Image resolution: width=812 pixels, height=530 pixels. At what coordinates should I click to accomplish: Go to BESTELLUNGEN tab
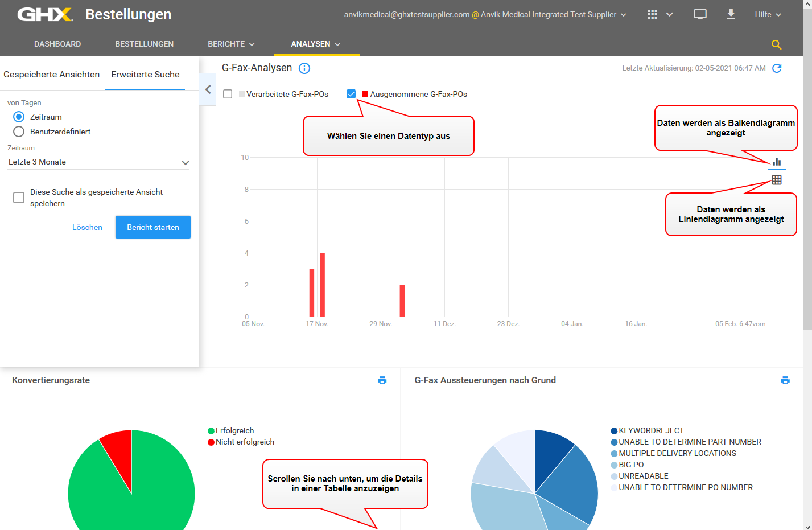click(x=145, y=44)
